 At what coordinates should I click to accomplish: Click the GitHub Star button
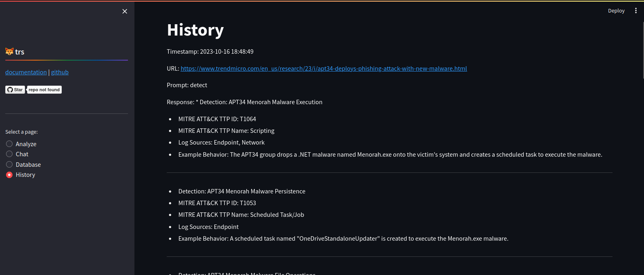(x=15, y=90)
